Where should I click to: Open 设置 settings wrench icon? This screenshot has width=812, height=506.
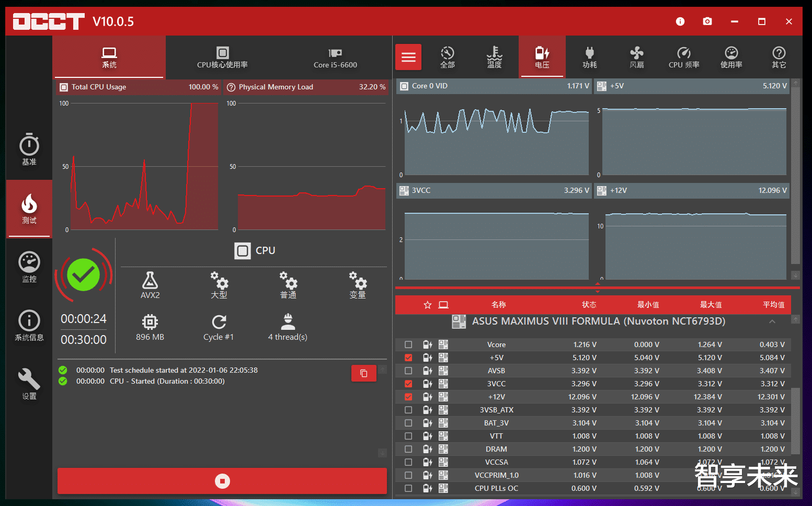pyautogui.click(x=29, y=384)
